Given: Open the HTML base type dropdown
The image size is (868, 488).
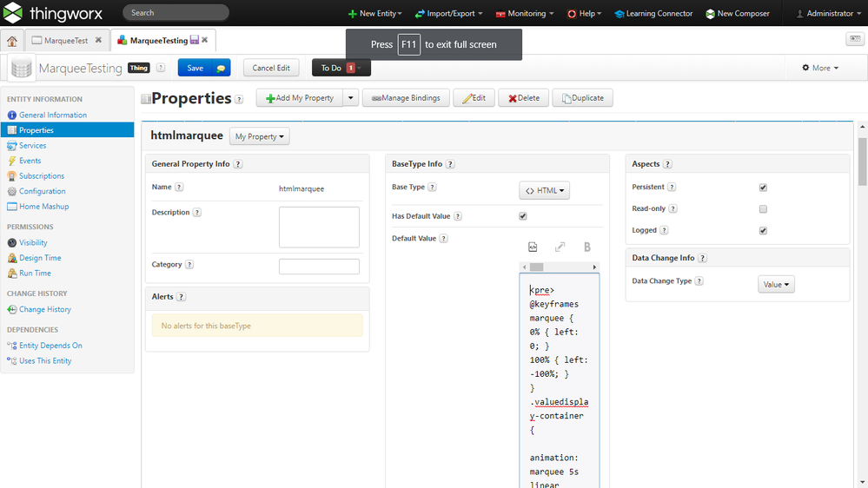Looking at the screenshot, I should (545, 191).
